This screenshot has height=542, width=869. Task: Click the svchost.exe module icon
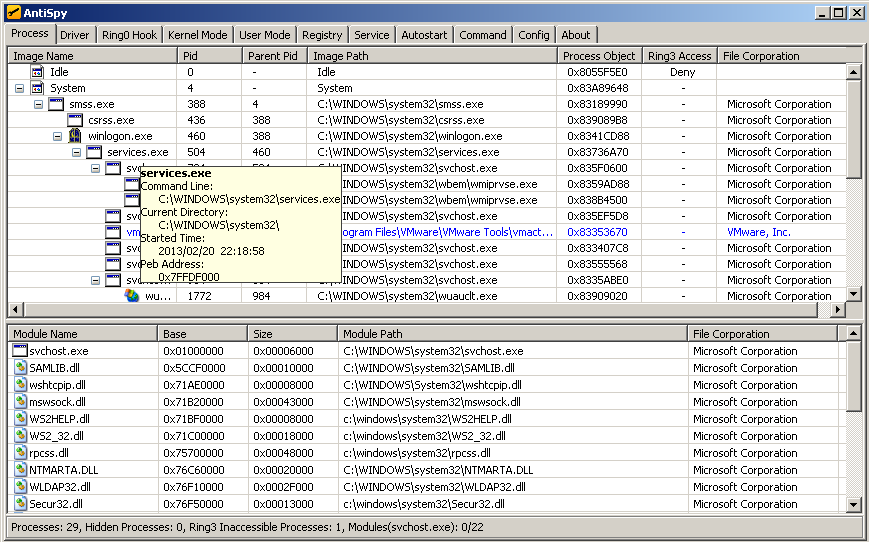20,352
